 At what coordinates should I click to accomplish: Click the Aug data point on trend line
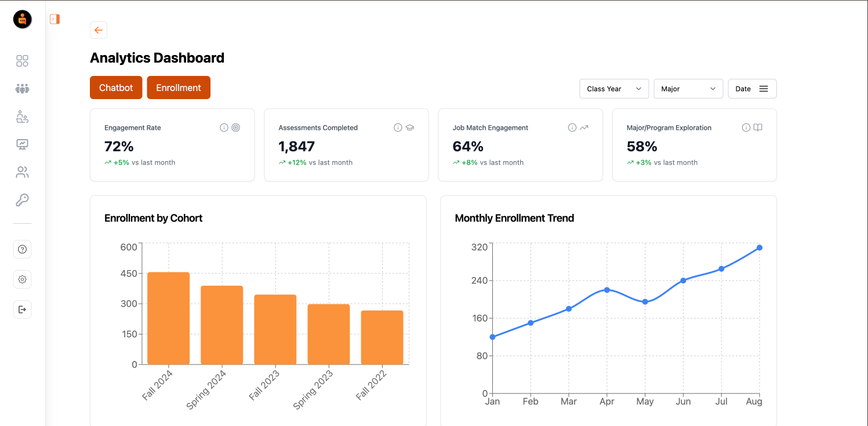[760, 247]
